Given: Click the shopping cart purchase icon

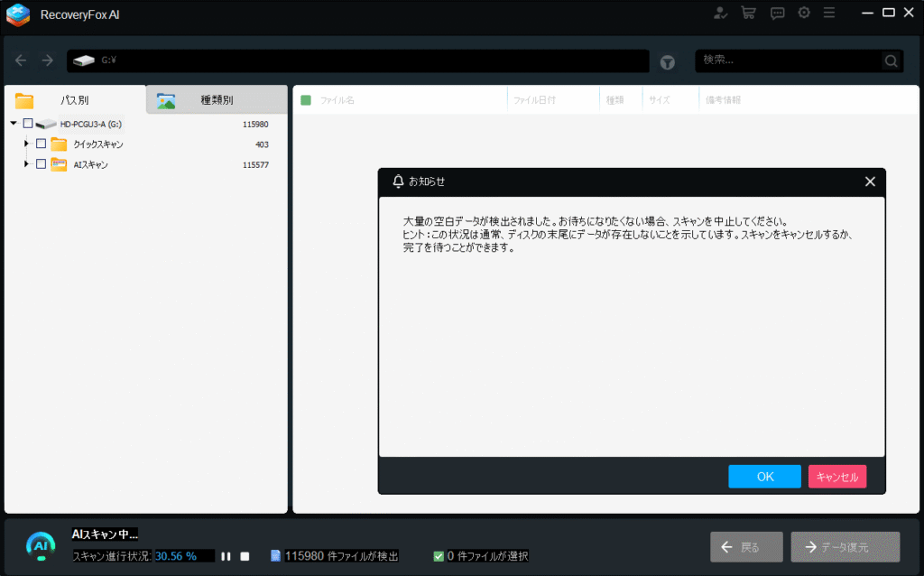Looking at the screenshot, I should (748, 13).
